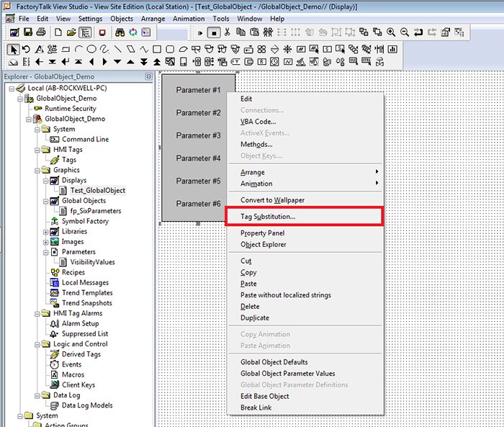Click the Zoom In magnifier icon

[x=391, y=32]
